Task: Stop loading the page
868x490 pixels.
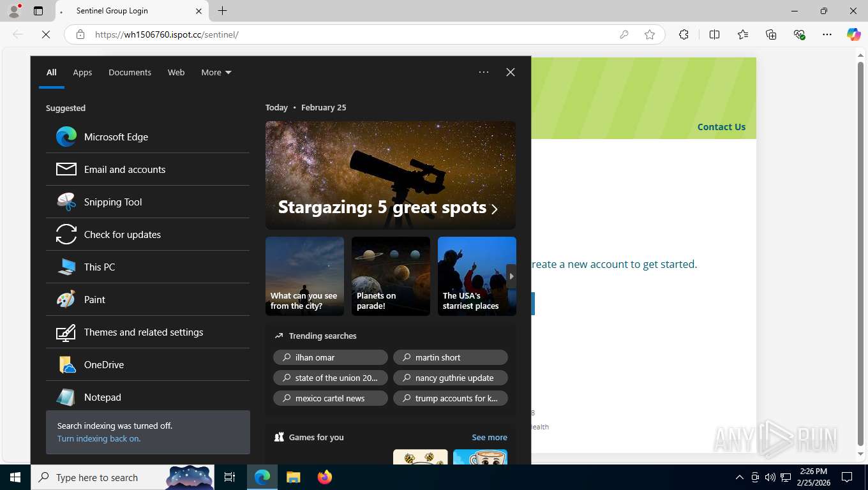Action: 46,34
